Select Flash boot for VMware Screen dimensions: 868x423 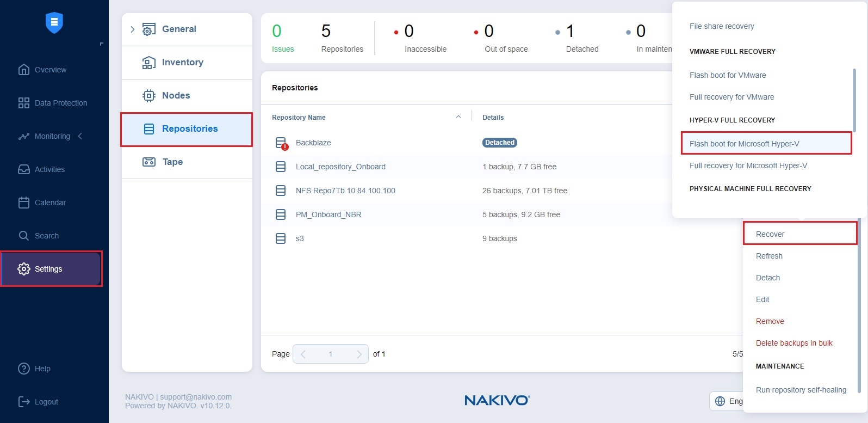(x=728, y=75)
